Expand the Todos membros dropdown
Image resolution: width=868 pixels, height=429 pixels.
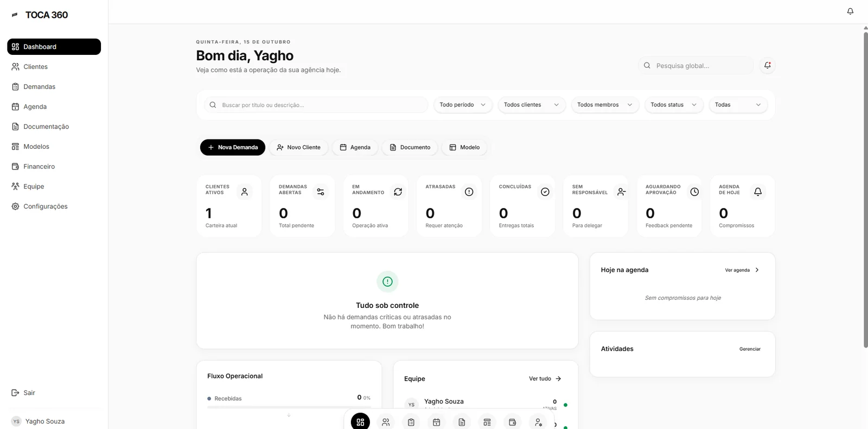(x=605, y=105)
